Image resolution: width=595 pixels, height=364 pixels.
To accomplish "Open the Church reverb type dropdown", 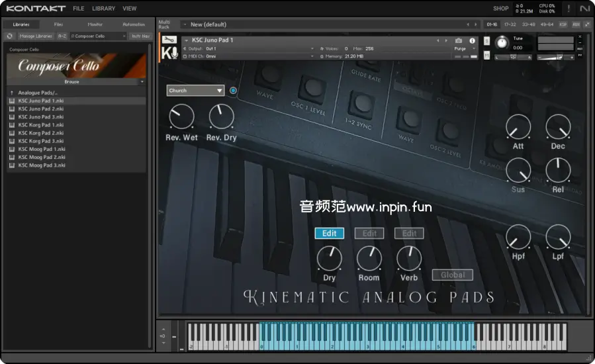I will [x=195, y=91].
